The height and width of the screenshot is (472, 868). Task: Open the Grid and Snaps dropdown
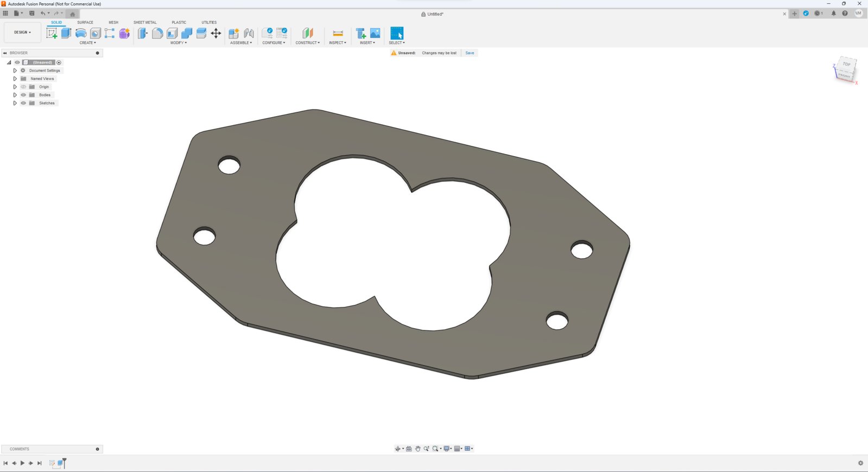click(x=458, y=449)
